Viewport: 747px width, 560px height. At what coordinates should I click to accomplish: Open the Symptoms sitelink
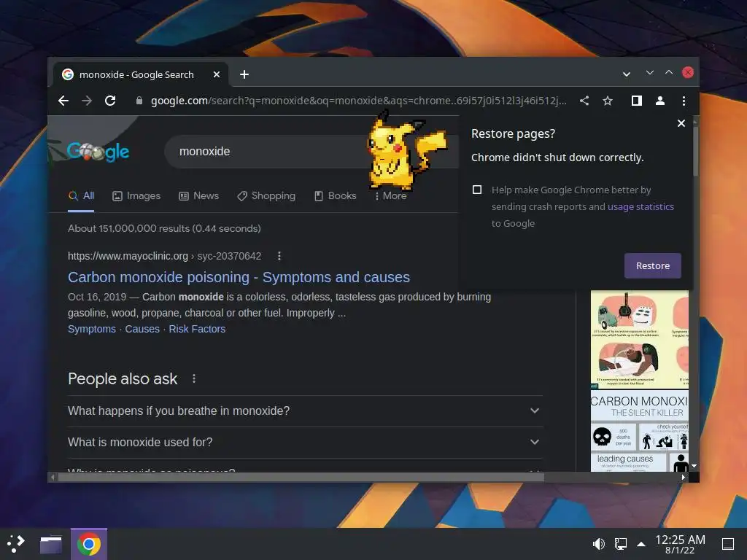click(91, 329)
